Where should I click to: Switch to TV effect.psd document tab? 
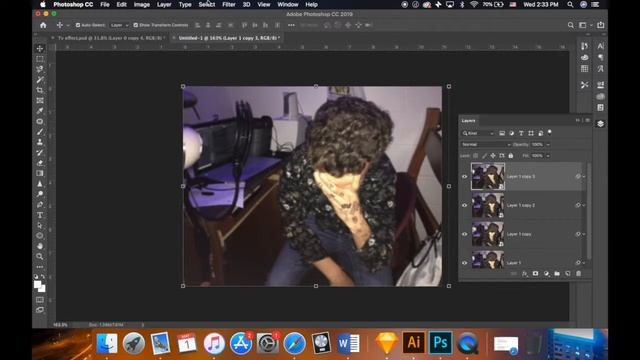coord(110,38)
